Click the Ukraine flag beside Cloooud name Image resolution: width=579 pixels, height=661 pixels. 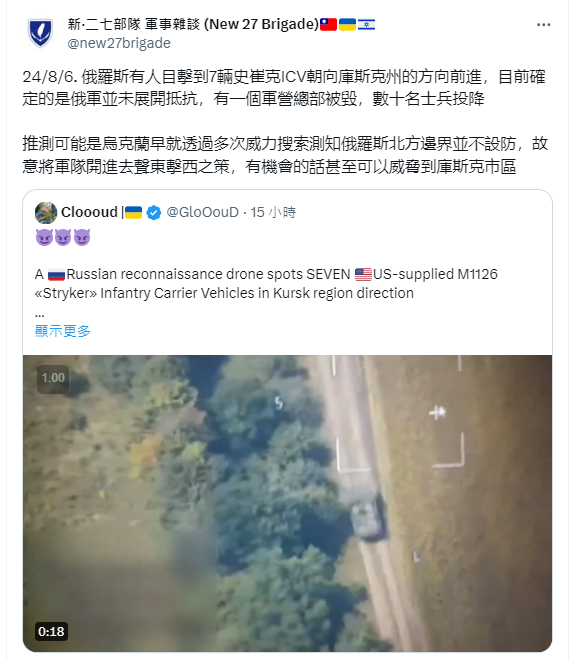[133, 212]
